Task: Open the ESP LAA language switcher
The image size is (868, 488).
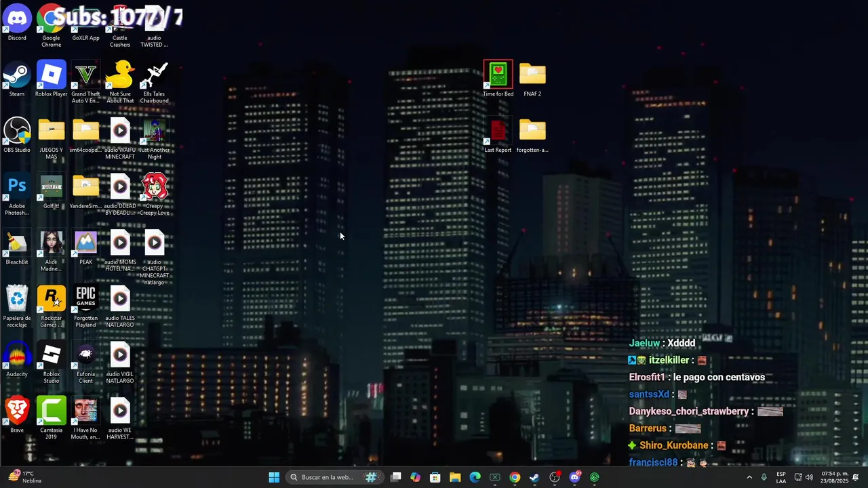Action: [781, 477]
